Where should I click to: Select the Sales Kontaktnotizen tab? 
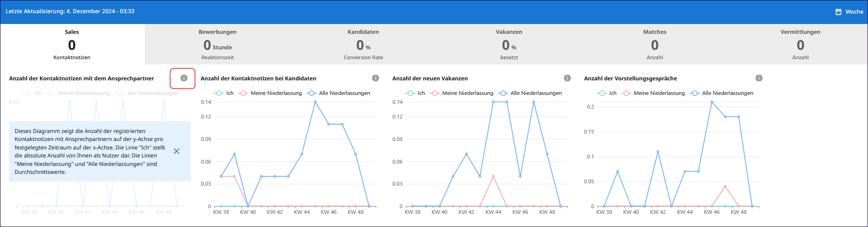72,44
